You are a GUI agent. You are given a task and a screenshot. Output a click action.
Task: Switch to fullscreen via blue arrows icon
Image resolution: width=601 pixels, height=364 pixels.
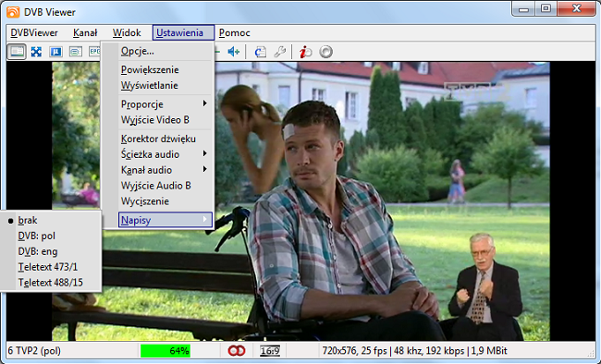[36, 52]
